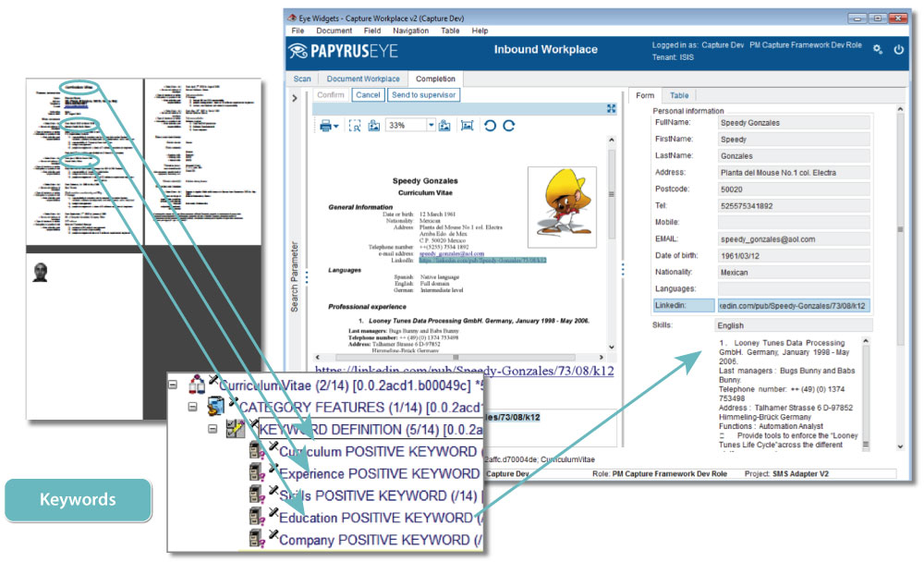Click in the LastName field
This screenshot has height=562, width=924.
pyautogui.click(x=793, y=155)
